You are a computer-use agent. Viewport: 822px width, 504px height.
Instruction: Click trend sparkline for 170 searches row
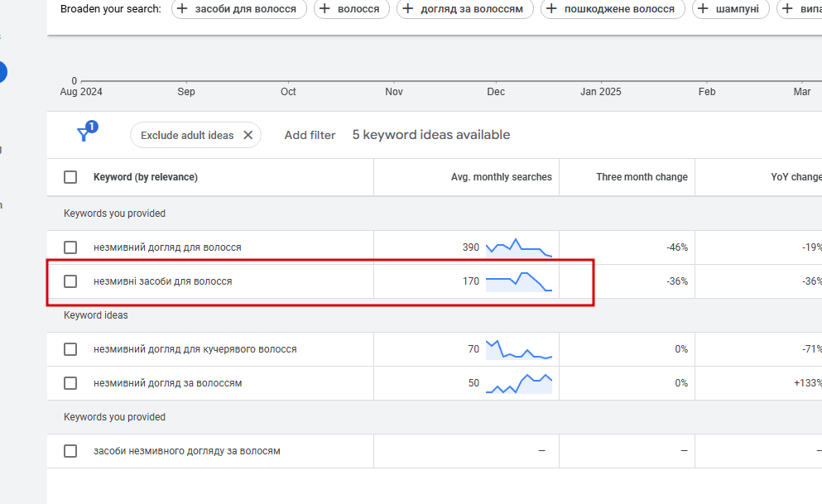point(519,281)
